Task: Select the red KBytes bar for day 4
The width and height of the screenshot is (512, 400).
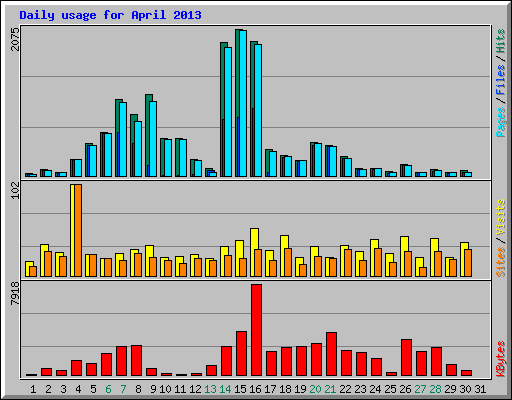Action: (x=76, y=368)
